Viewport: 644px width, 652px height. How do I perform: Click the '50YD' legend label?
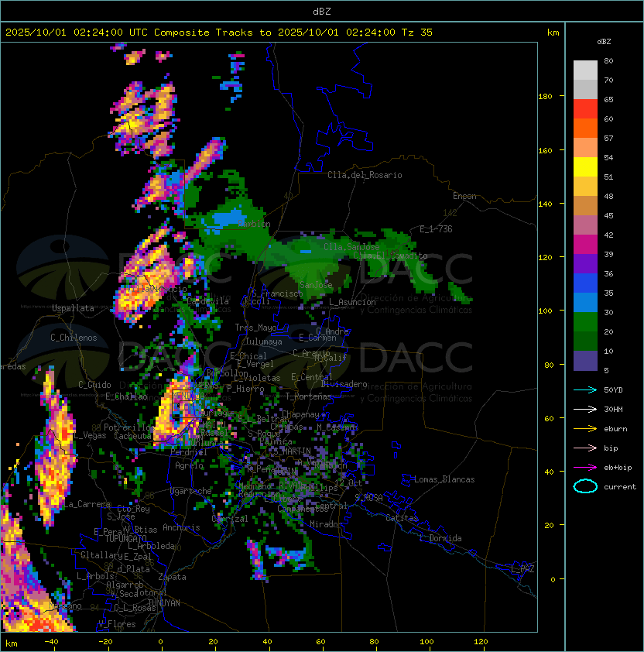613,390
